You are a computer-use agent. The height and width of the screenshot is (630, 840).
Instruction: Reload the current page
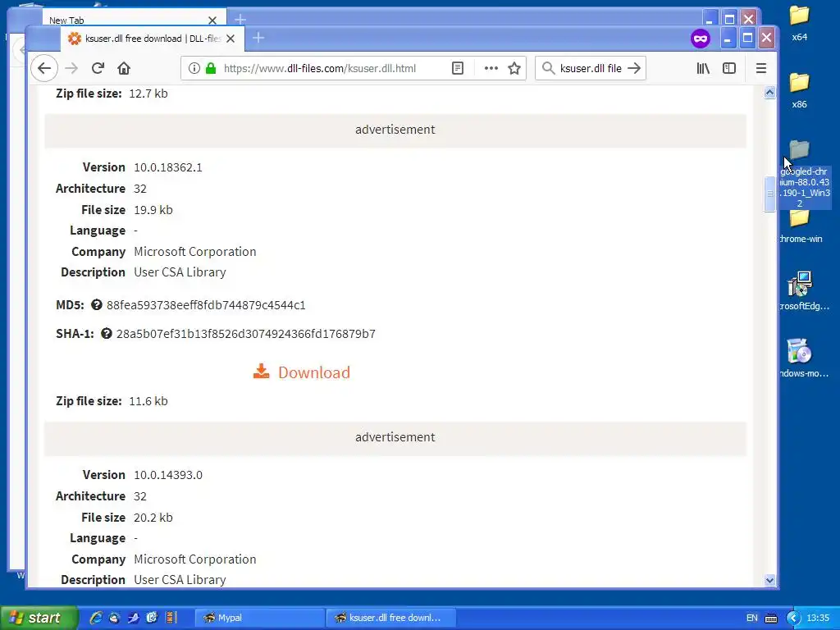tap(98, 68)
